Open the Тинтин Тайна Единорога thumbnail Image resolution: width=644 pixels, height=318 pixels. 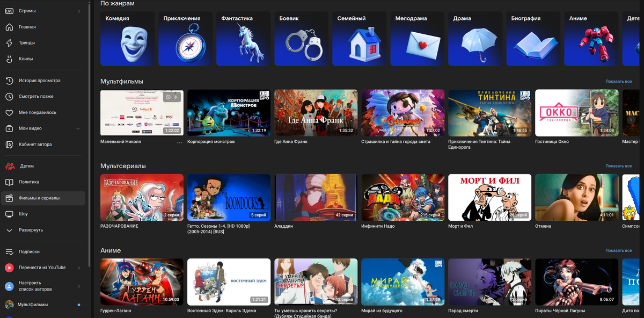point(489,113)
